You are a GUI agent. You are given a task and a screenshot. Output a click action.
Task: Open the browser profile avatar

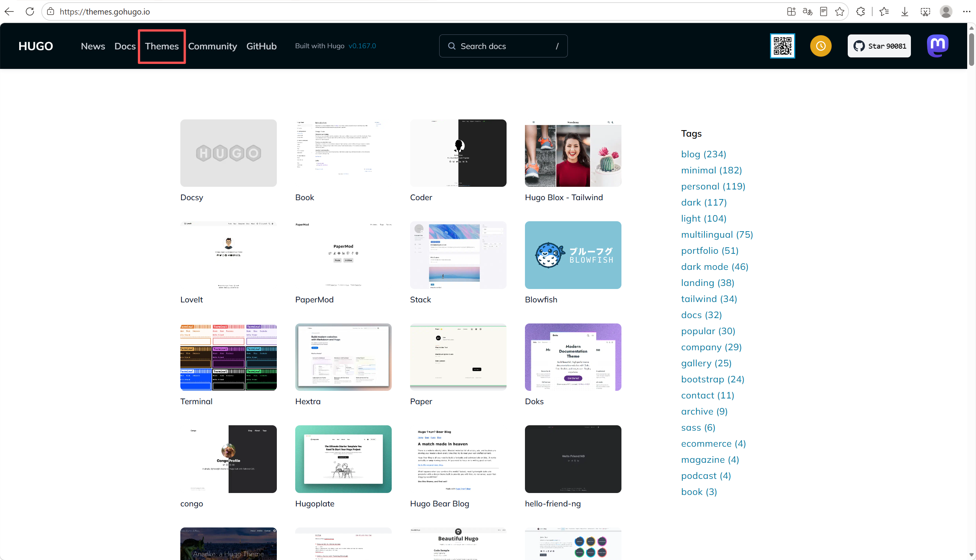(x=946, y=11)
